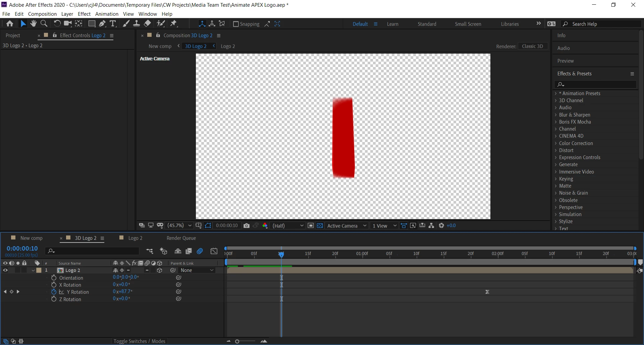Click the Graph Editor icon in timeline

tap(214, 251)
